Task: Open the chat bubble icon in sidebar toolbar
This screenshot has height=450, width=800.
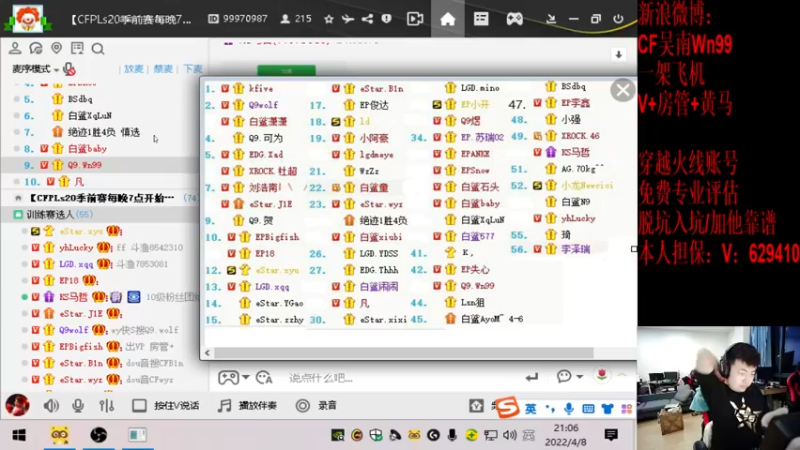Action: [36, 48]
